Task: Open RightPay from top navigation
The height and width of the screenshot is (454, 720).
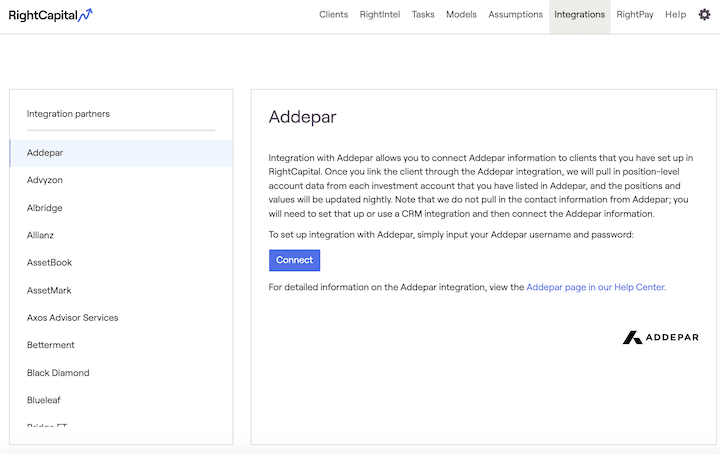Action: click(x=635, y=15)
